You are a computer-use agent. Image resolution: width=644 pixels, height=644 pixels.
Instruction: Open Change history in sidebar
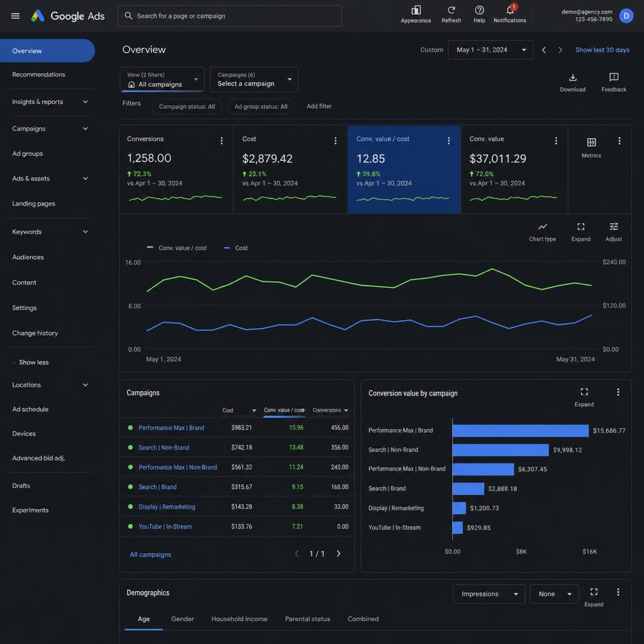(x=35, y=333)
